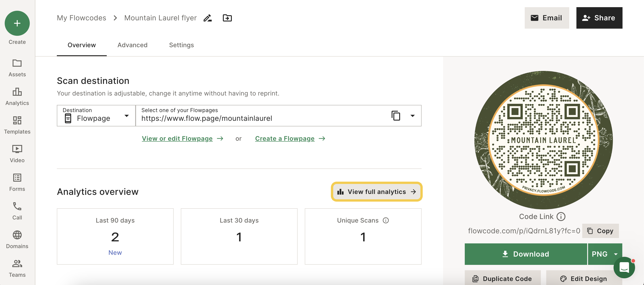The width and height of the screenshot is (644, 285).
Task: Click the Last 30 days card
Action: [239, 236]
